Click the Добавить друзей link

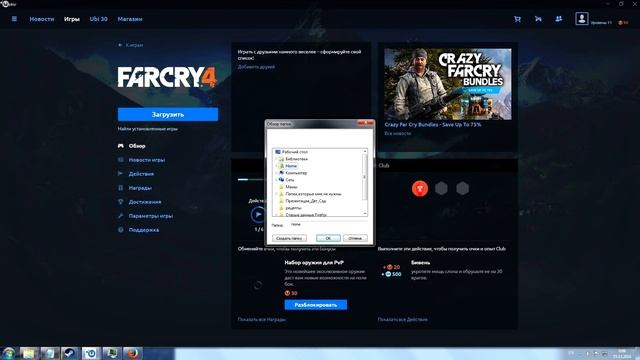256,67
